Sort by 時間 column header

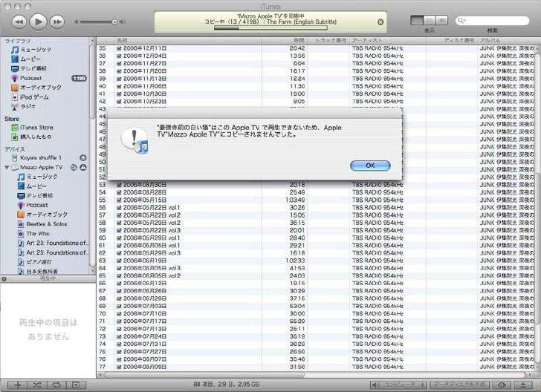(x=284, y=40)
